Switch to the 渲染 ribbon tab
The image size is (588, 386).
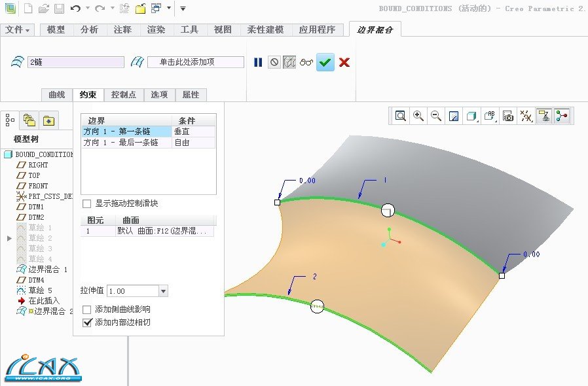156,29
